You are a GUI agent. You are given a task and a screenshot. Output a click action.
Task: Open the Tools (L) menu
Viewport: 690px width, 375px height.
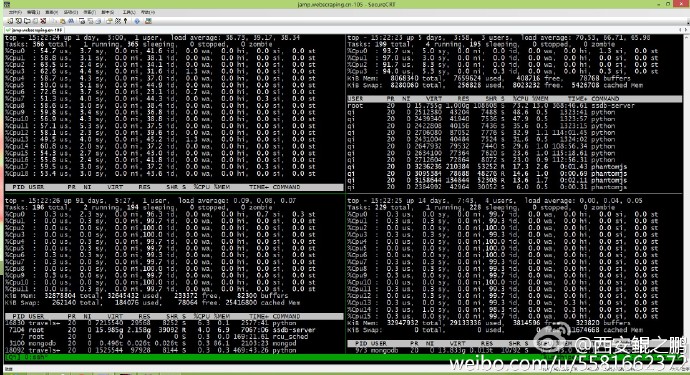[129, 12]
